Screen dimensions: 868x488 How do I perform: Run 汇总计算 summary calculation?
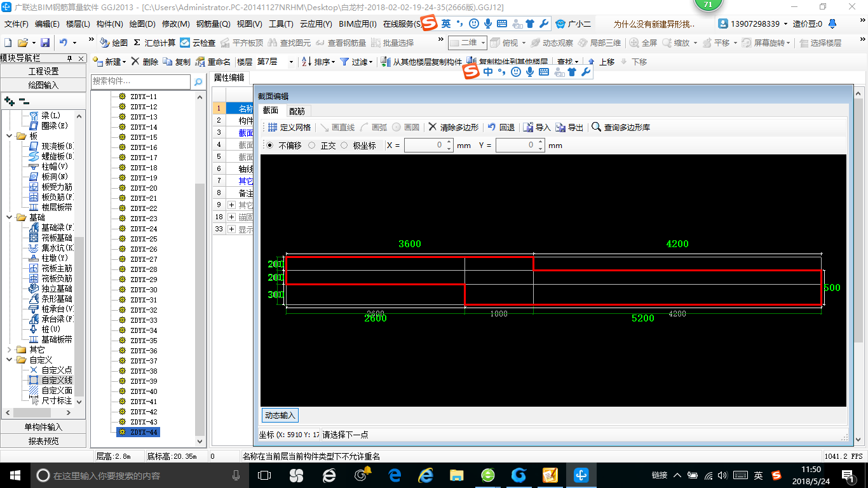coord(154,43)
